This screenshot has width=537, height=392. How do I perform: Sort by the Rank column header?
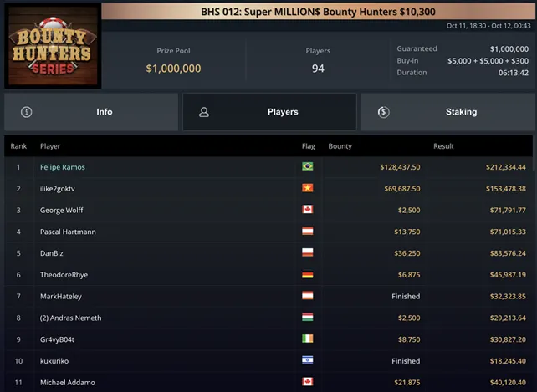[x=18, y=146]
